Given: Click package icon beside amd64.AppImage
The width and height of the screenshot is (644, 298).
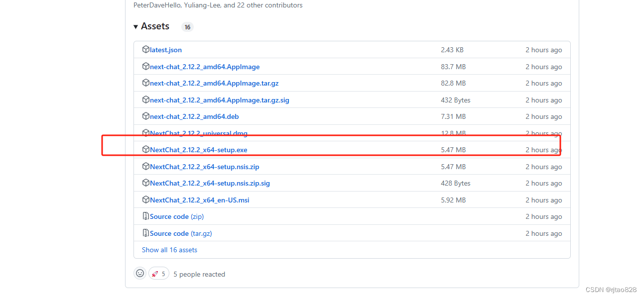Looking at the screenshot, I should (146, 67).
